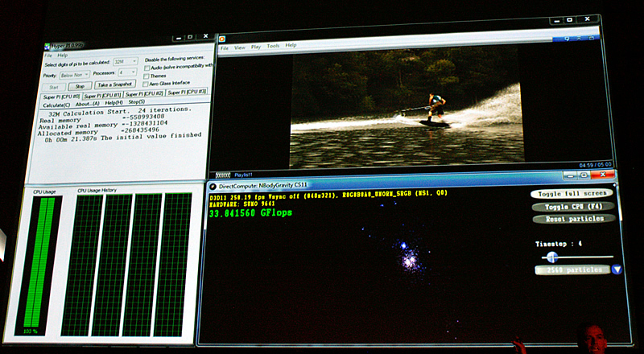The height and width of the screenshot is (354, 644).
Task: Select the 'Real memory' output line
Action: point(102,119)
